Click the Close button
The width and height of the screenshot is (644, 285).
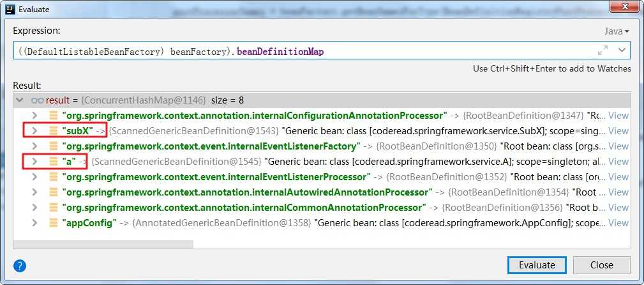click(x=602, y=265)
